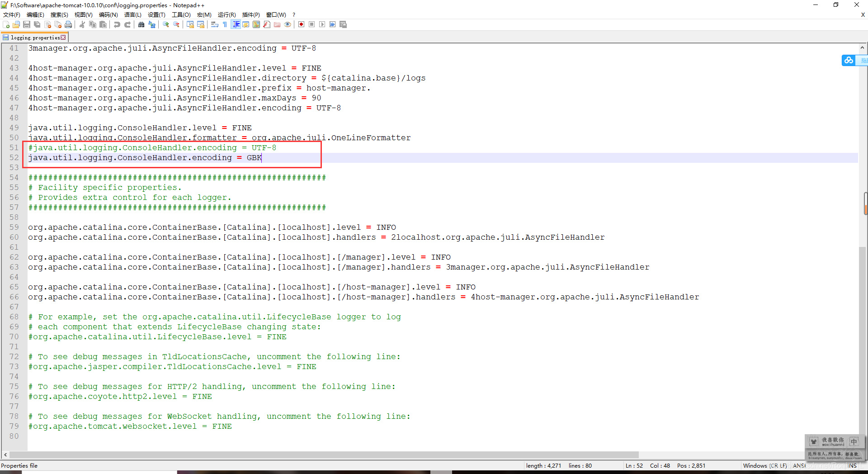Click the Save All toolbar icon
Viewport: 868px width, 474px height.
37,24
